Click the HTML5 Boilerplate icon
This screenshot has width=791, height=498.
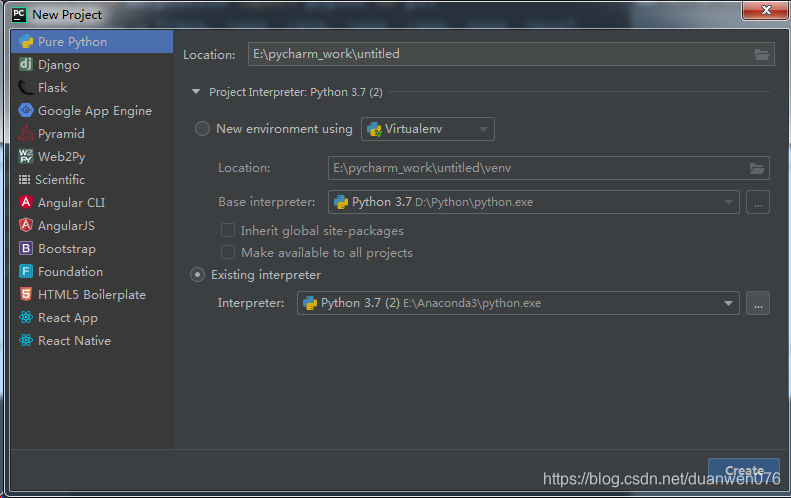[26, 294]
